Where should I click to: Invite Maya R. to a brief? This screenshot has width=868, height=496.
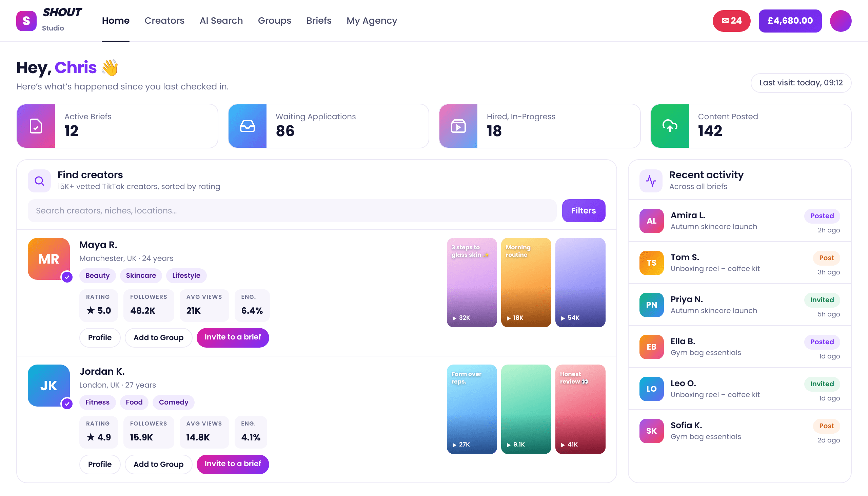[233, 337]
